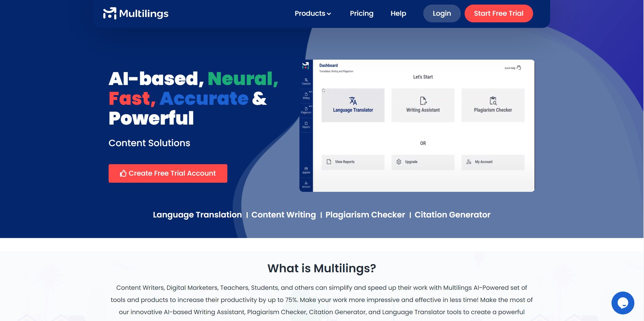Click the Login button
The width and height of the screenshot is (644, 321).
[442, 13]
